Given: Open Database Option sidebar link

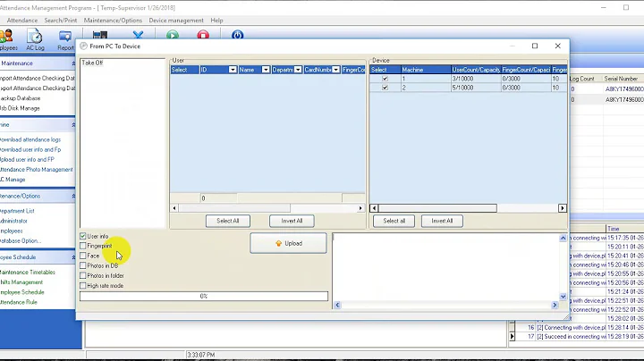Looking at the screenshot, I should (21, 240).
